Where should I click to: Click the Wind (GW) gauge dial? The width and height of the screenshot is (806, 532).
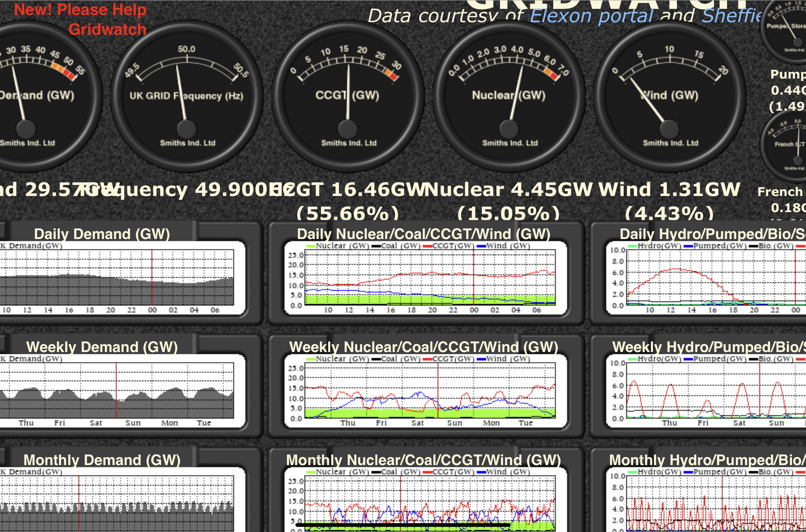tap(670, 96)
